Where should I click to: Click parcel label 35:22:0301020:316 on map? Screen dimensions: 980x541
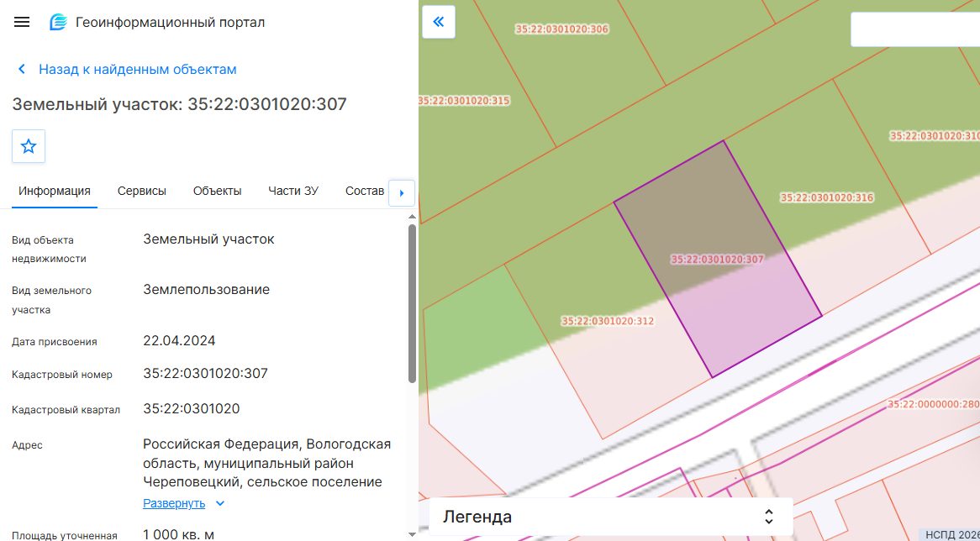click(x=827, y=197)
